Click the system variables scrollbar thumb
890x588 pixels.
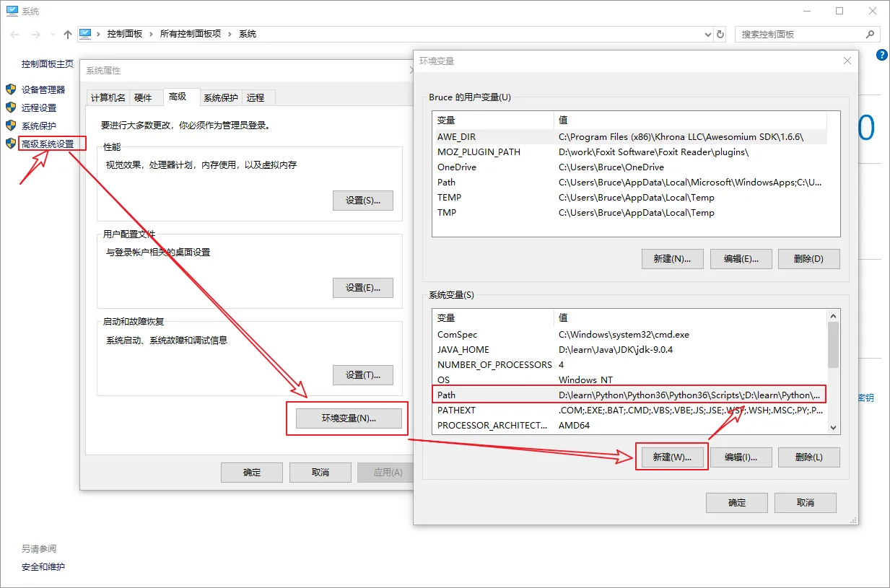coord(834,345)
